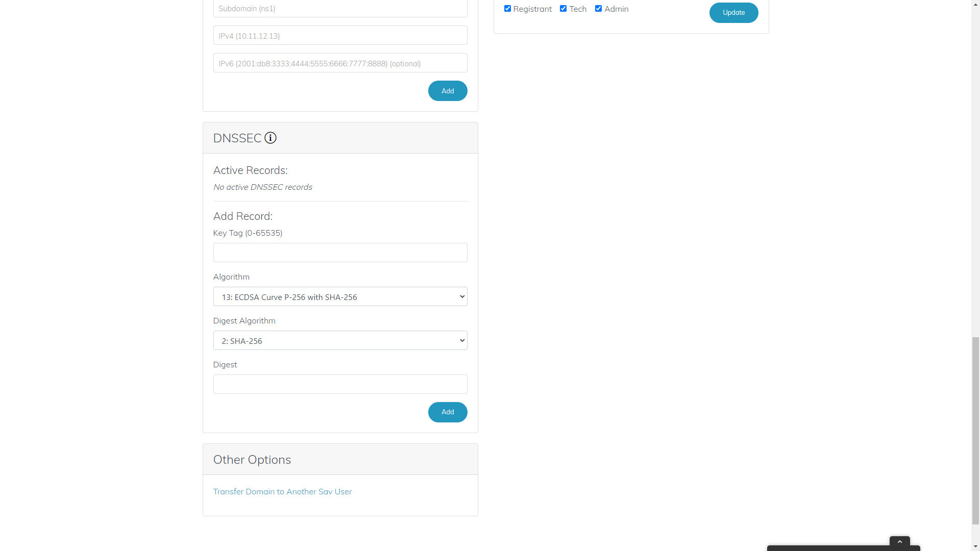Open the Digest Algorithm dropdown
This screenshot has height=551, width=980.
(x=340, y=340)
